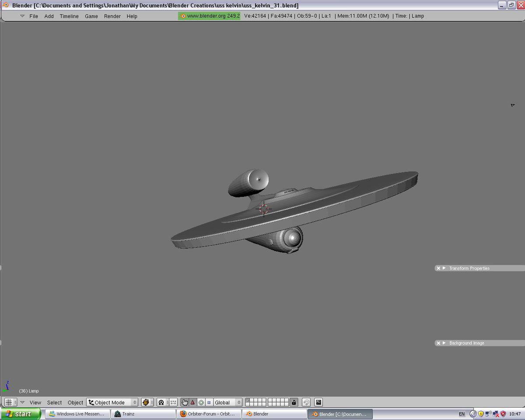Open the Timeline menu
Viewport: 525px width, 420px height.
(x=69, y=16)
